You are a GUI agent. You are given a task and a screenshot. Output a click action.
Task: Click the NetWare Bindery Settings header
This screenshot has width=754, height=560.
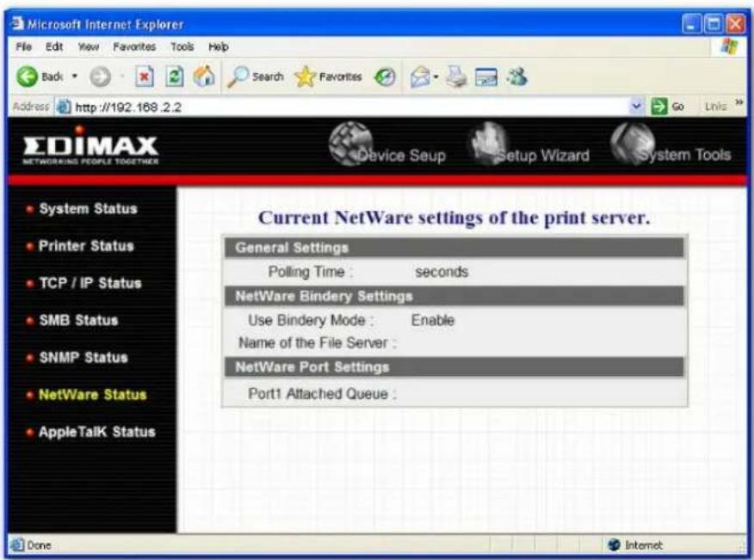(x=454, y=296)
